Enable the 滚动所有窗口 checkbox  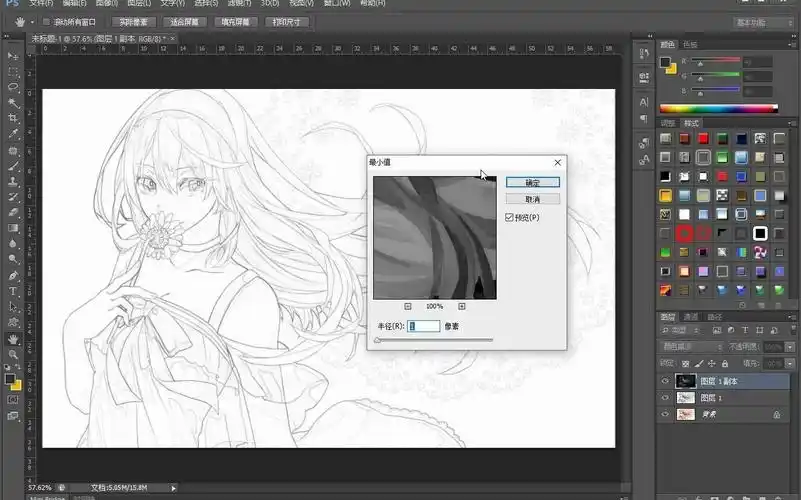tap(47, 21)
